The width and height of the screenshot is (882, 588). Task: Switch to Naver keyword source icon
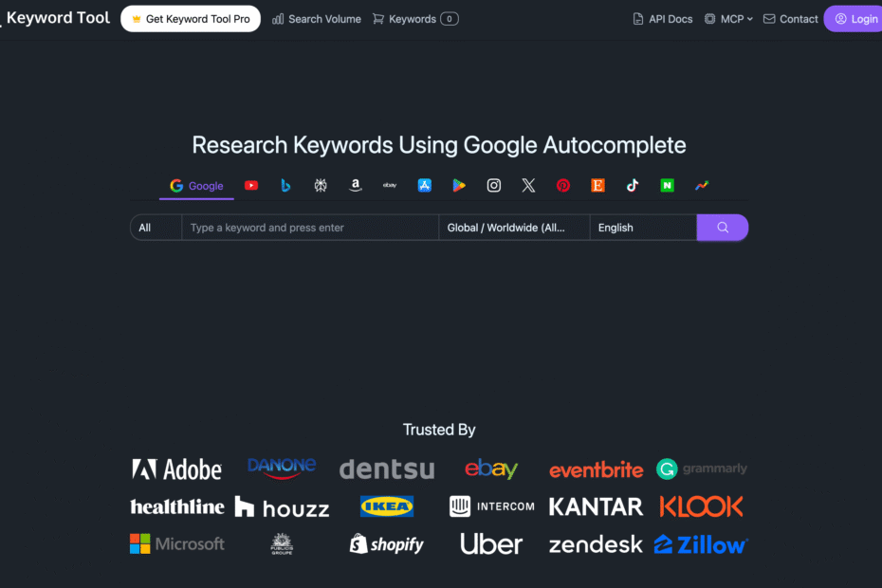(x=667, y=185)
